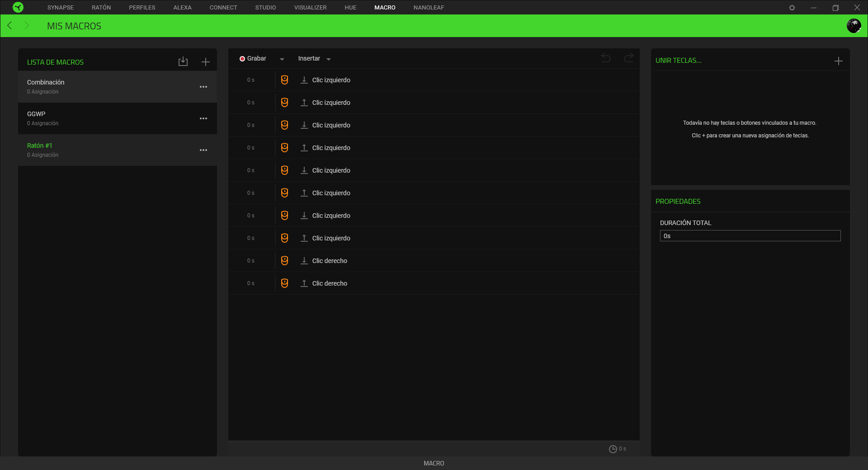
Task: Add a new macro with the plus icon
Action: (x=206, y=61)
